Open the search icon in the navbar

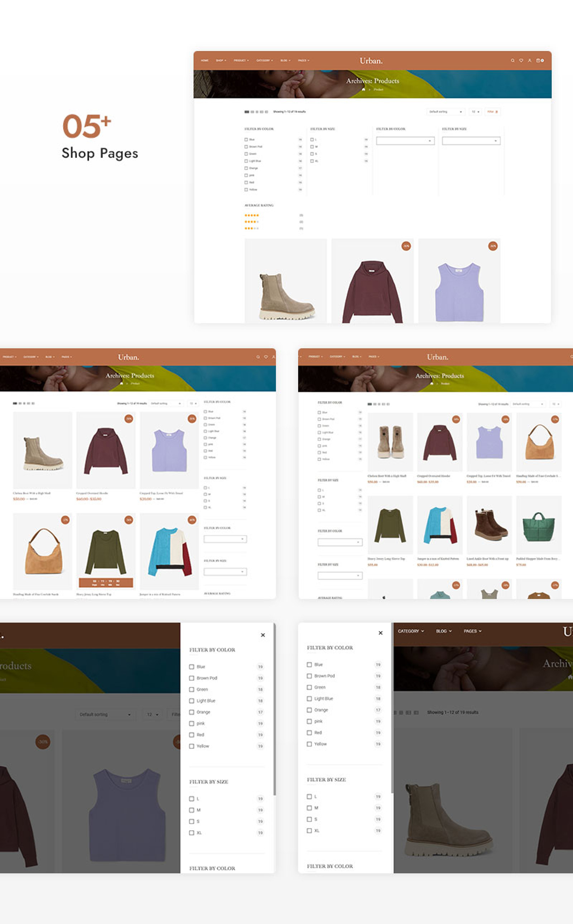(512, 60)
